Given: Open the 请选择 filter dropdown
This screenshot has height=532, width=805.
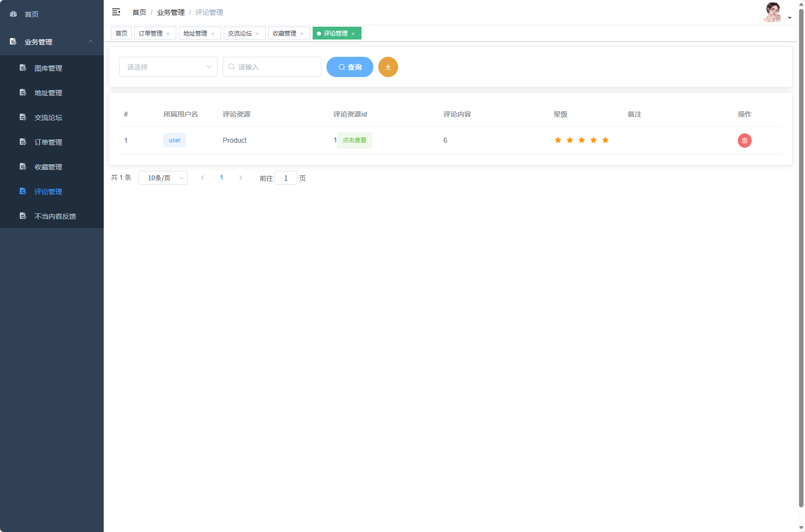Looking at the screenshot, I should pos(168,67).
